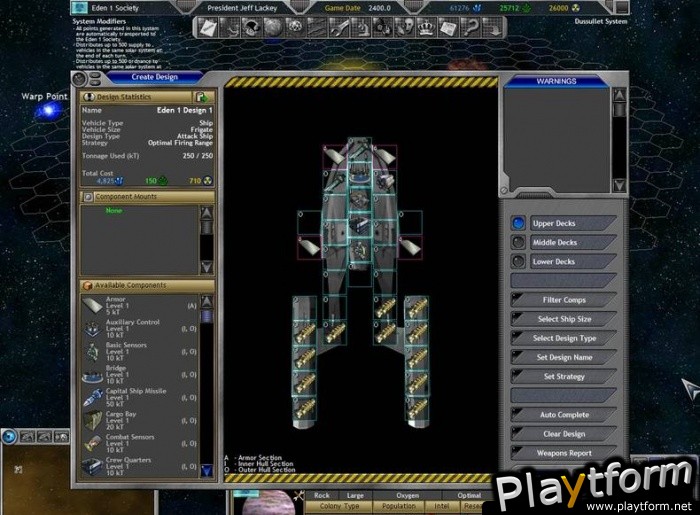700x515 pixels.
Task: Open Filter Comps options
Action: (564, 300)
